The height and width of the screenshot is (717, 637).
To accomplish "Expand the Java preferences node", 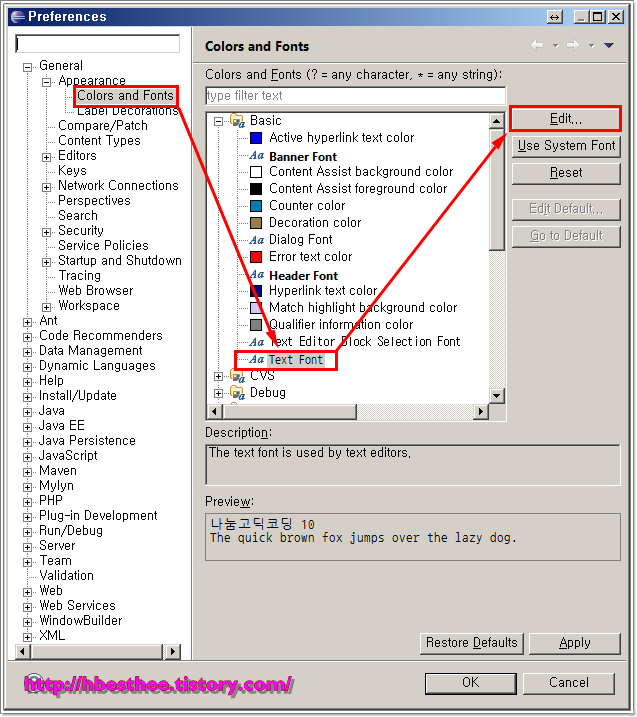I will pos(27,412).
